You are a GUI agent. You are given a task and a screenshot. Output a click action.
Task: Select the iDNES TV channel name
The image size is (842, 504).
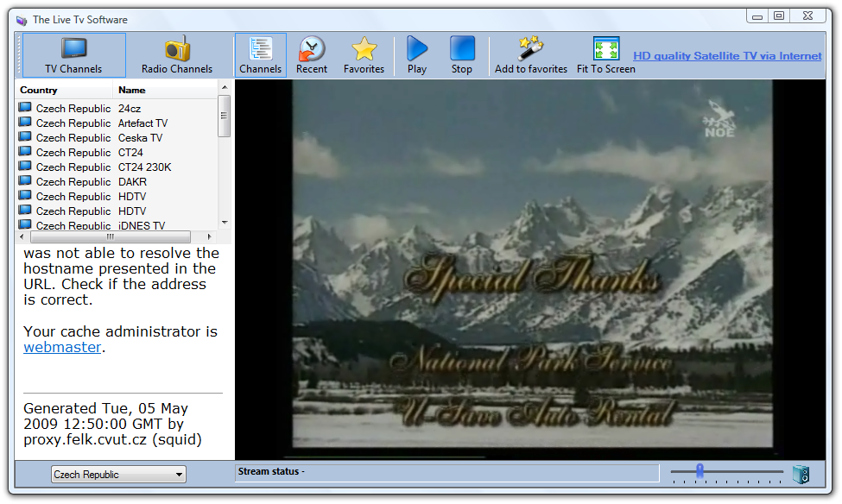[x=142, y=225]
